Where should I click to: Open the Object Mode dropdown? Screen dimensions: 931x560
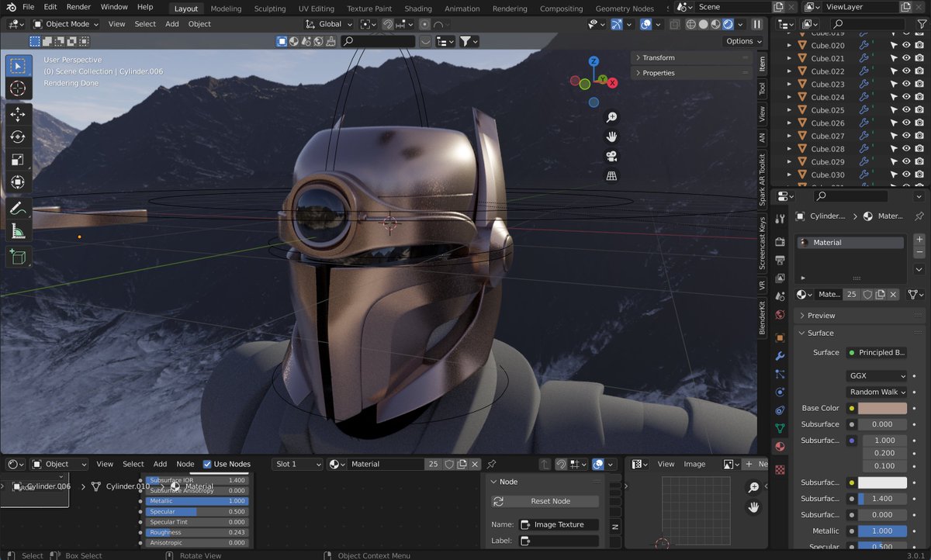pyautogui.click(x=66, y=24)
